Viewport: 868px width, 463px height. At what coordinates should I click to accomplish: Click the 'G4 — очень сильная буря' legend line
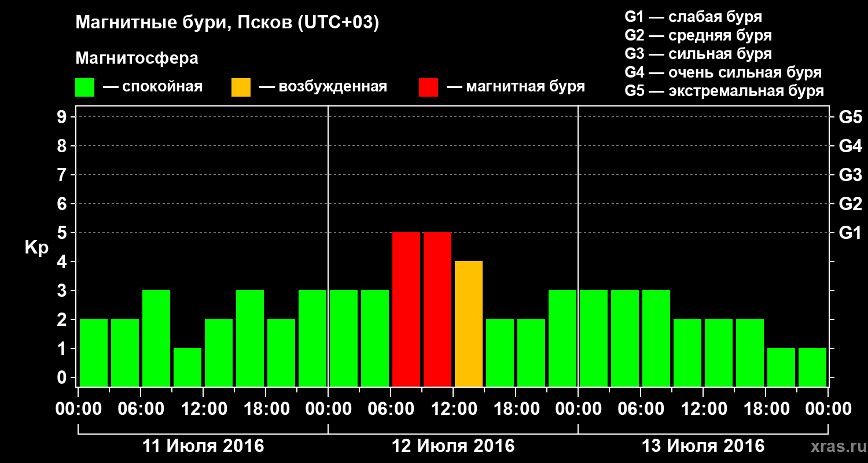coord(723,72)
